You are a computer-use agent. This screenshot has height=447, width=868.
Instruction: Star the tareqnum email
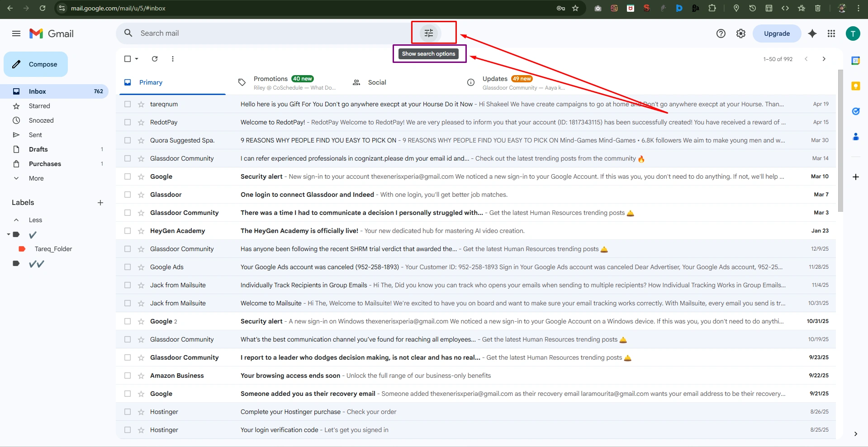pyautogui.click(x=141, y=105)
